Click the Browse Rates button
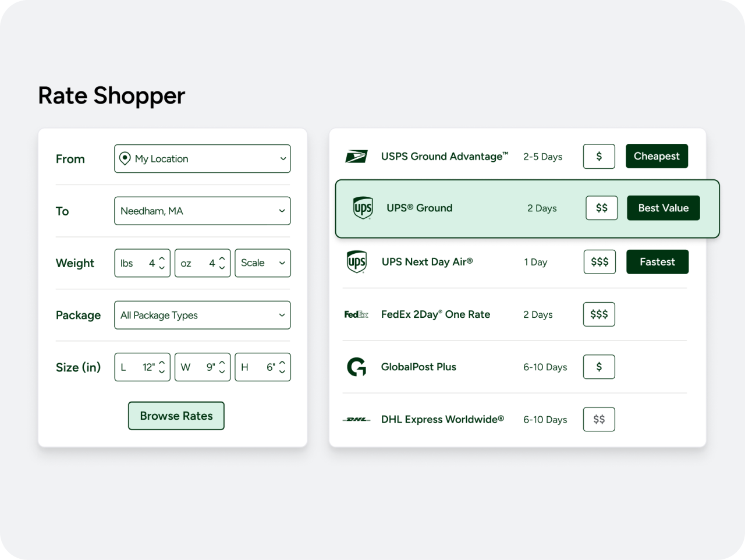The width and height of the screenshot is (745, 560). tap(176, 416)
